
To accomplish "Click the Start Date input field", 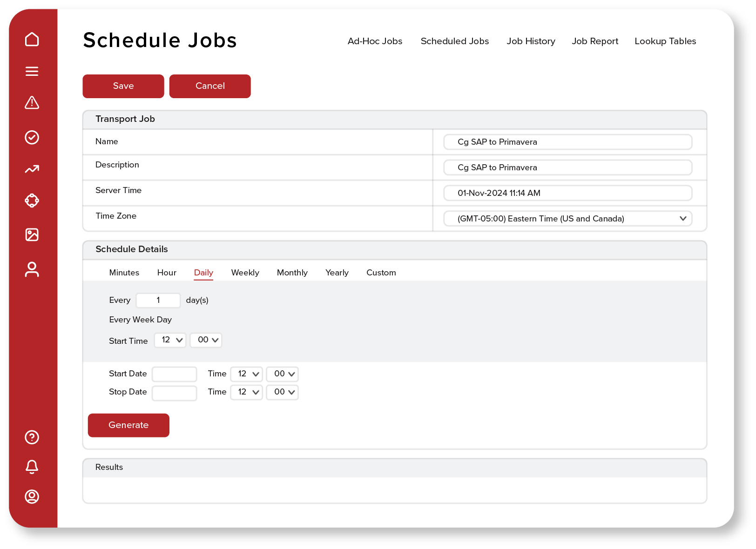I will (x=175, y=374).
